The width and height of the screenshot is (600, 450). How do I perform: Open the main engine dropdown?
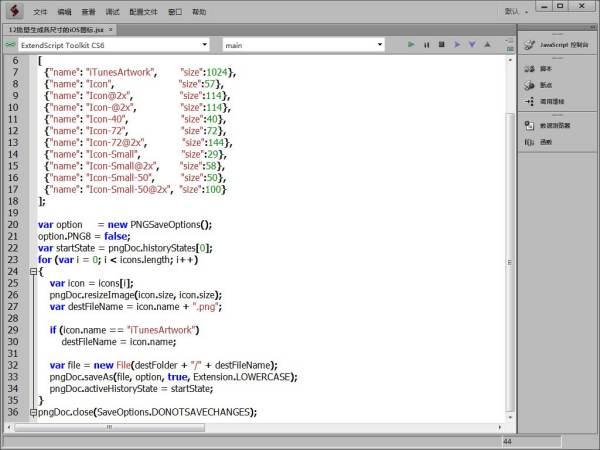pos(380,45)
